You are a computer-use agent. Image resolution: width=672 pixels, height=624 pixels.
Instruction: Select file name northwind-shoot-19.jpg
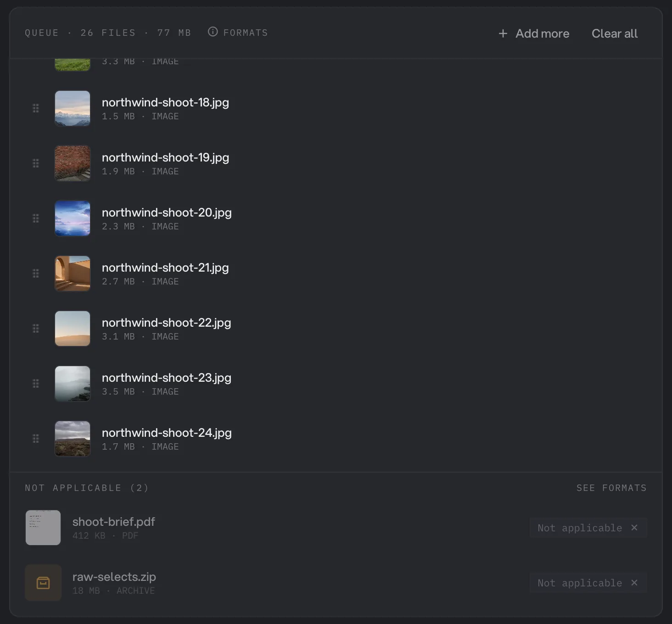[165, 157]
